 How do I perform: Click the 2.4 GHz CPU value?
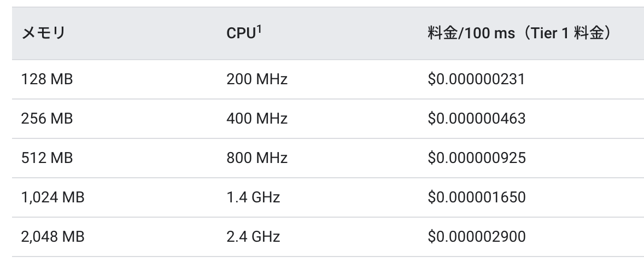pos(253,237)
